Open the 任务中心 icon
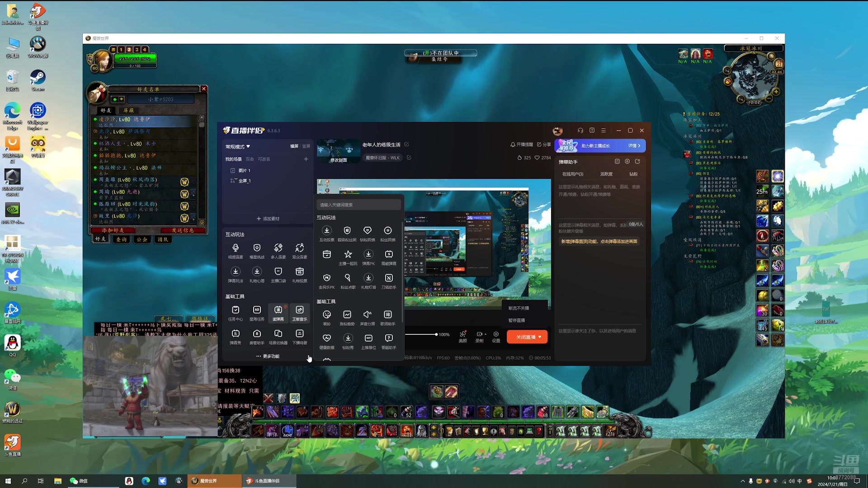This screenshot has height=488, width=868. point(236,313)
